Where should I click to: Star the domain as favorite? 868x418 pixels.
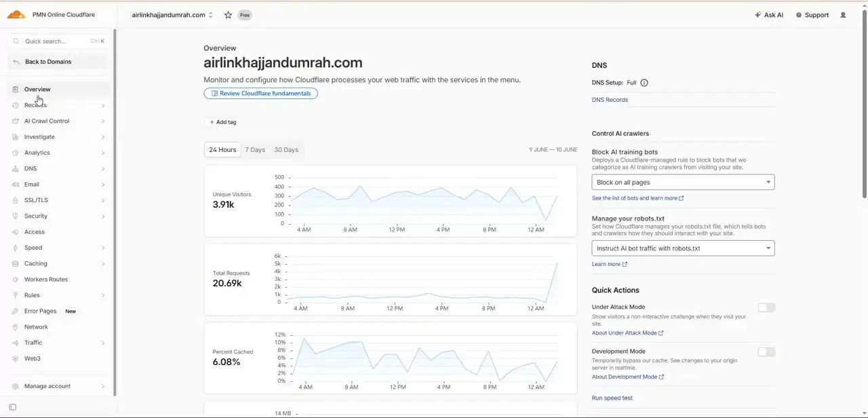point(228,15)
